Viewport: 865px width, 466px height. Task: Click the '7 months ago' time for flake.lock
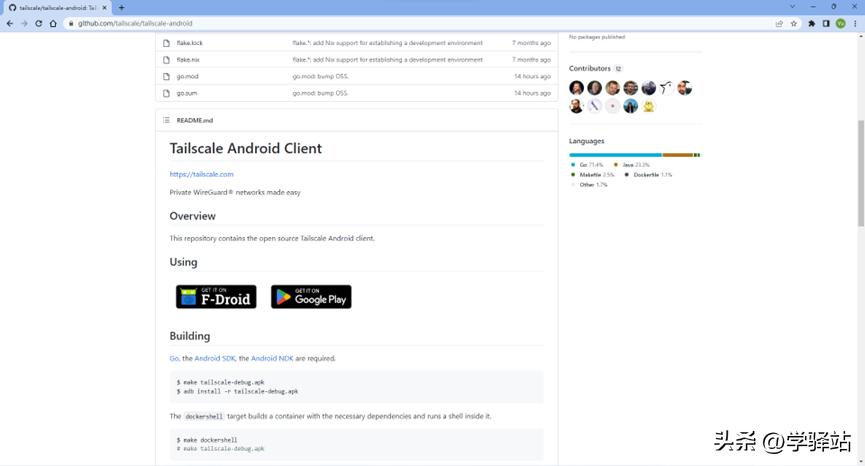531,43
